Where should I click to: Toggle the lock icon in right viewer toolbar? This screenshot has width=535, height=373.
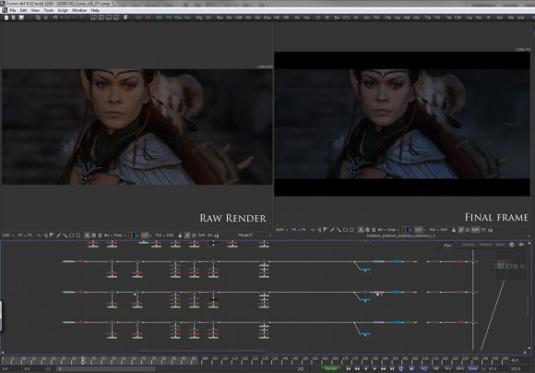tap(453, 230)
